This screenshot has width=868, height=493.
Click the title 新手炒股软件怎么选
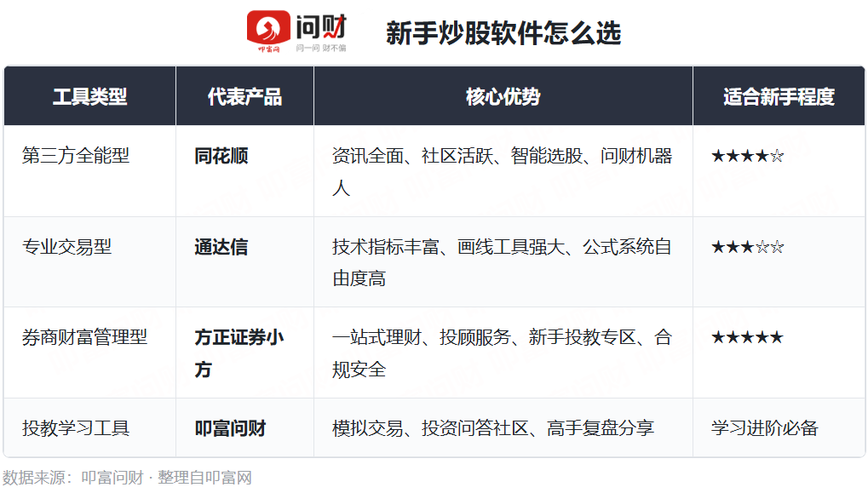503,33
